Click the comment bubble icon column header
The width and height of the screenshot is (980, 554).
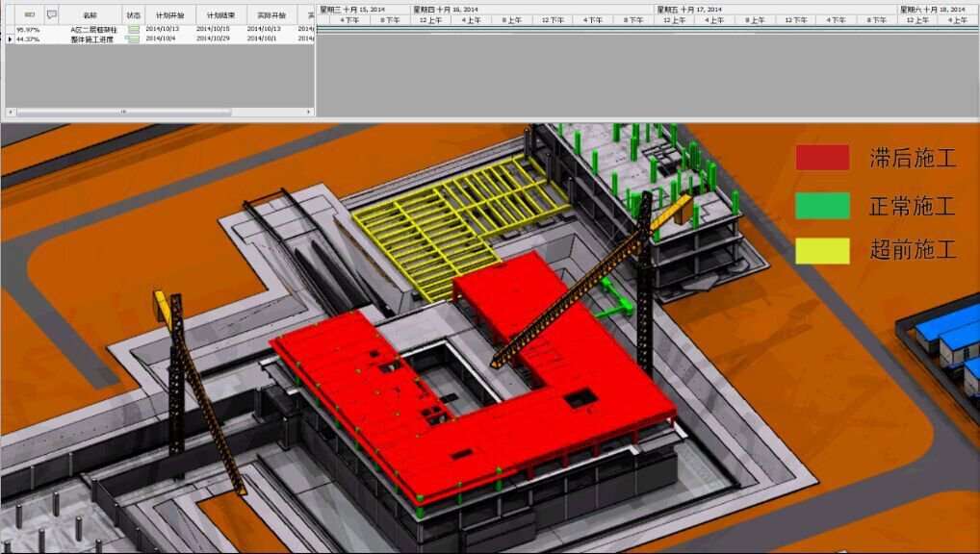[x=52, y=14]
